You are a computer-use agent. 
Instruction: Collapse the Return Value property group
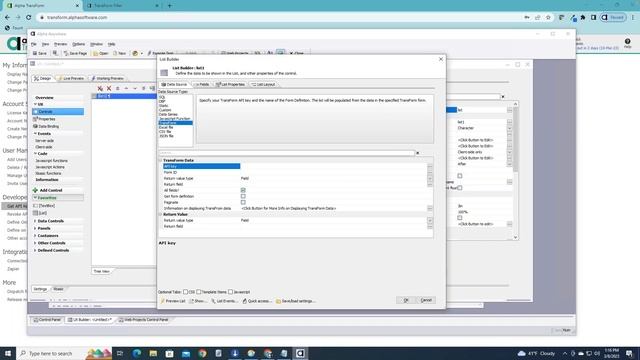click(x=160, y=214)
